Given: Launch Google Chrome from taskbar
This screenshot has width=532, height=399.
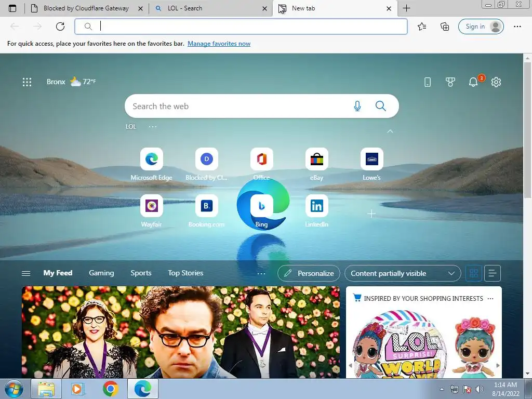Looking at the screenshot, I should click(110, 389).
